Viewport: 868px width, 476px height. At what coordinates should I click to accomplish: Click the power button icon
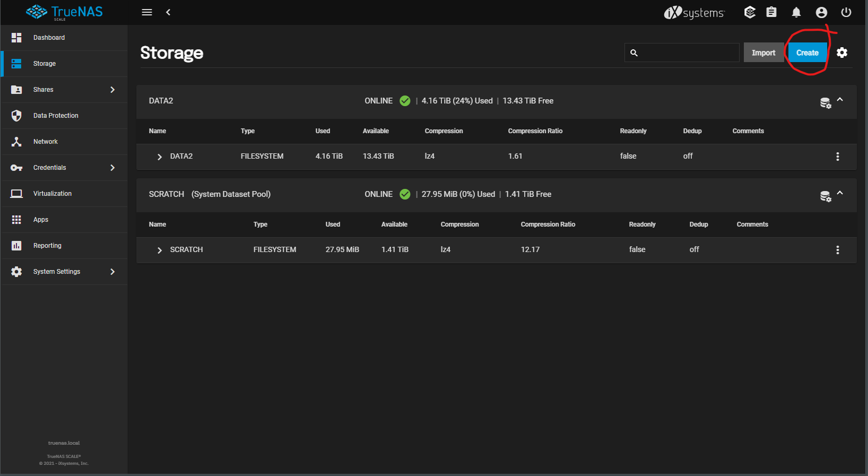point(846,12)
